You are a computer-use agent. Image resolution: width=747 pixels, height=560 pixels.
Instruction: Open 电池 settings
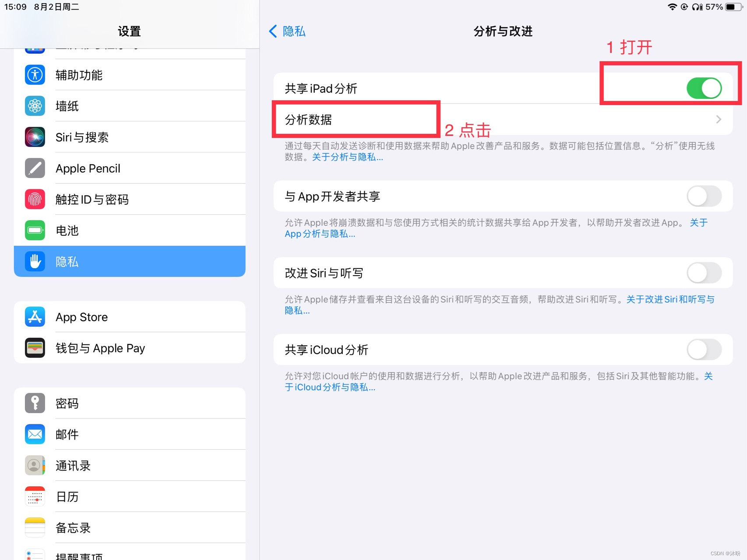(x=130, y=230)
